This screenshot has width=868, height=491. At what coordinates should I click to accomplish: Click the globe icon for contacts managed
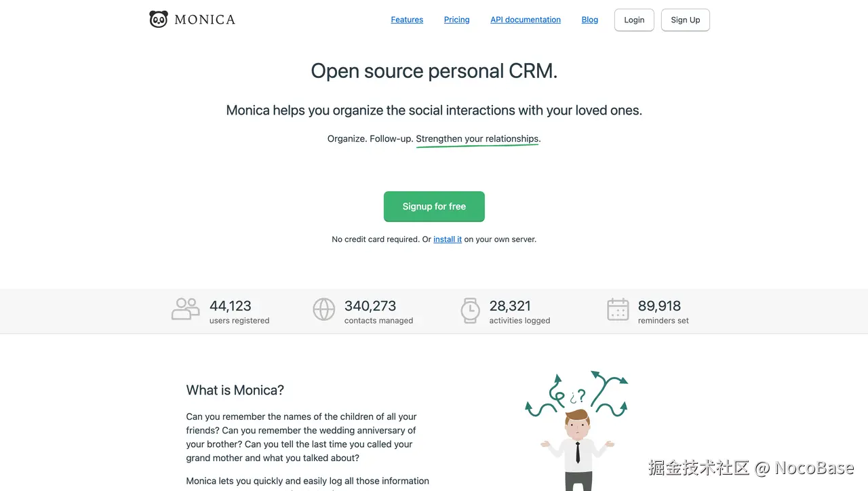pos(324,309)
